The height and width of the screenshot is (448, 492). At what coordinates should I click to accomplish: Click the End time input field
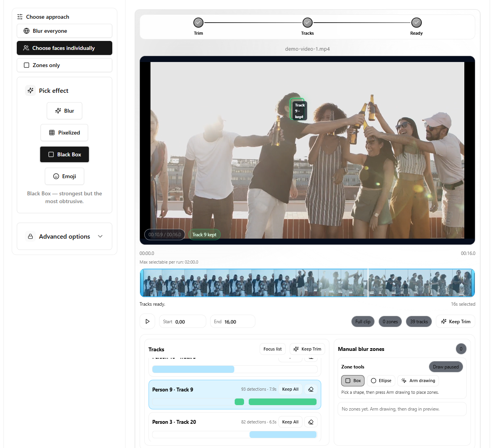[237, 322]
